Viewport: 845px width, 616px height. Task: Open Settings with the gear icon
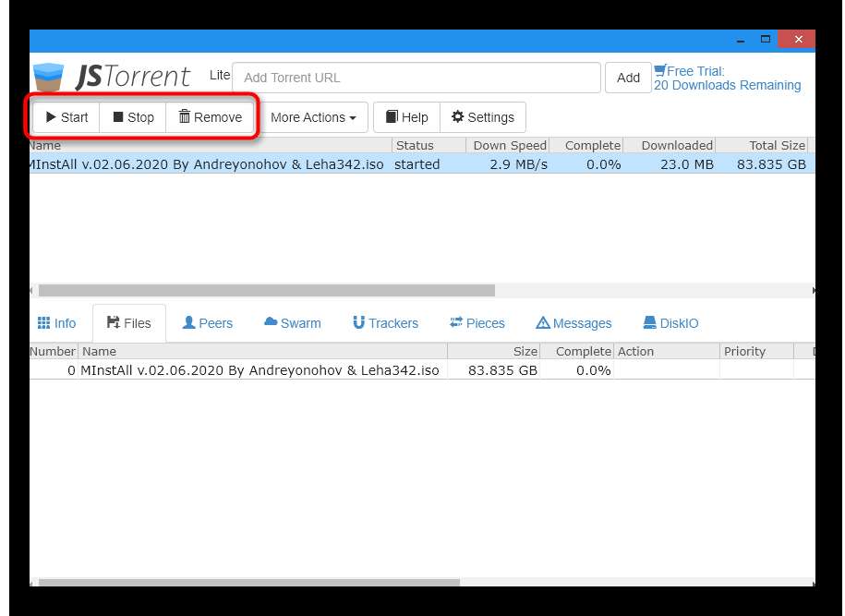(x=483, y=117)
